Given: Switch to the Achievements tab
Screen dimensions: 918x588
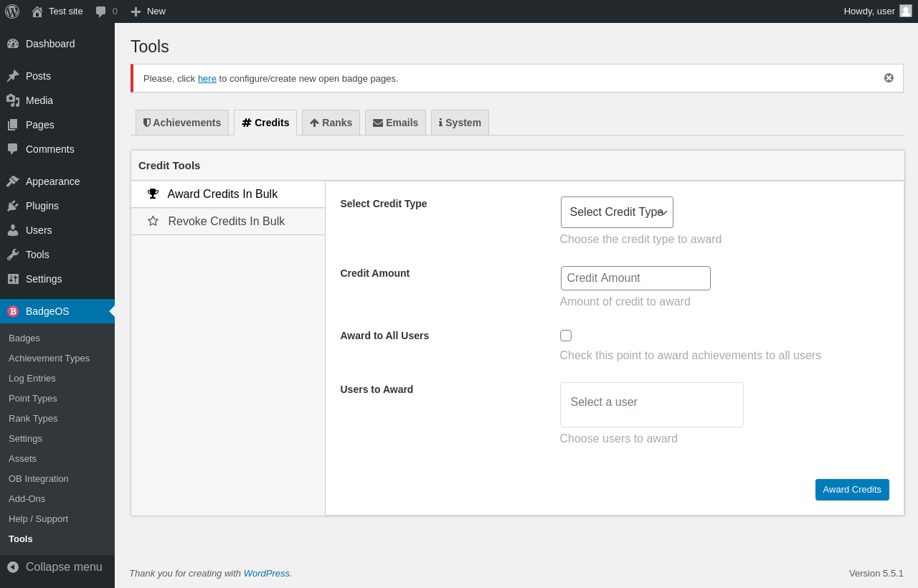Looking at the screenshot, I should (182, 123).
